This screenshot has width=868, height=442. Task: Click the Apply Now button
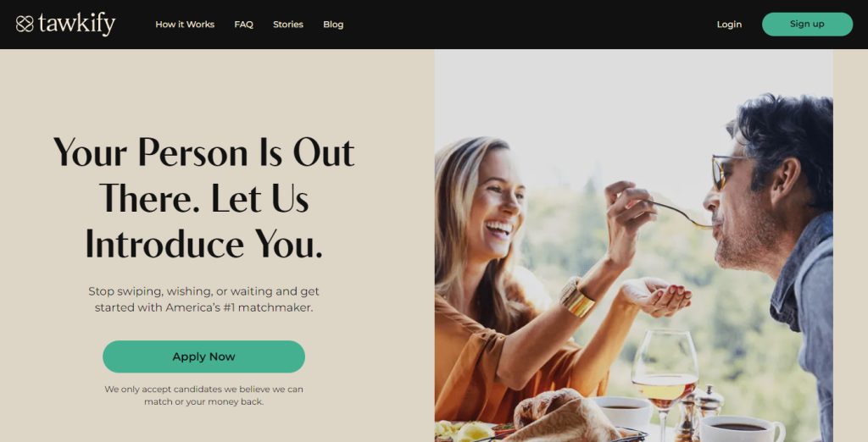[203, 356]
